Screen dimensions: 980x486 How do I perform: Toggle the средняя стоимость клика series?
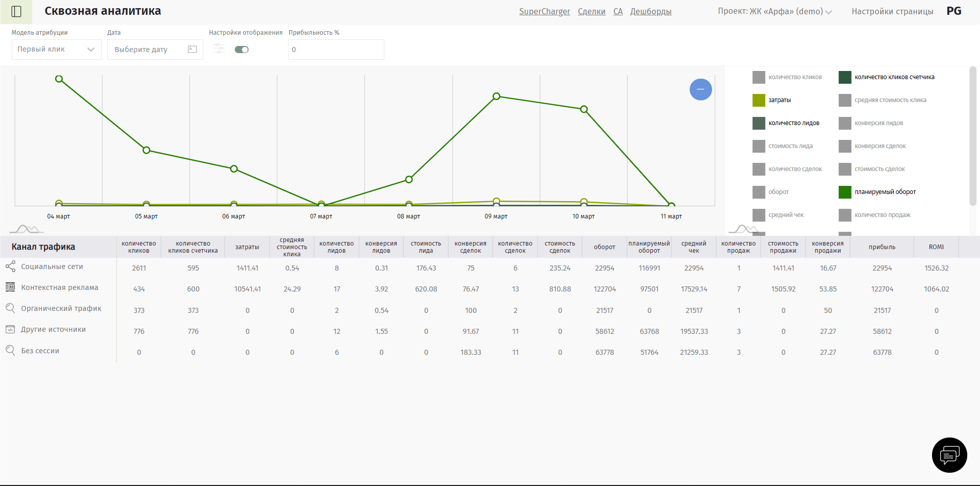tap(883, 100)
